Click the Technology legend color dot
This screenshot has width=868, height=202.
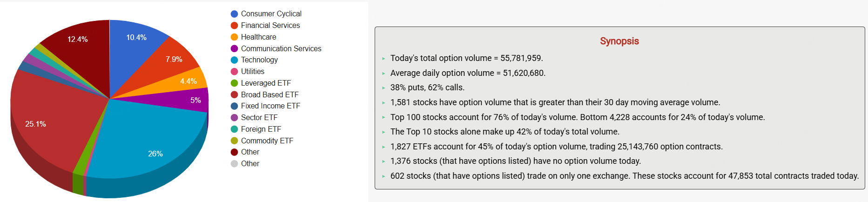pyautogui.click(x=235, y=60)
